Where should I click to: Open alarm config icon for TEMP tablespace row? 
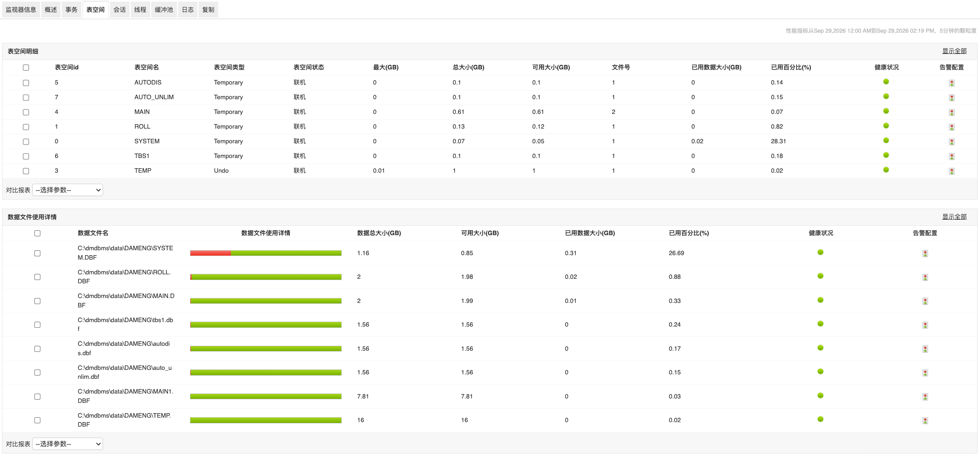click(951, 171)
